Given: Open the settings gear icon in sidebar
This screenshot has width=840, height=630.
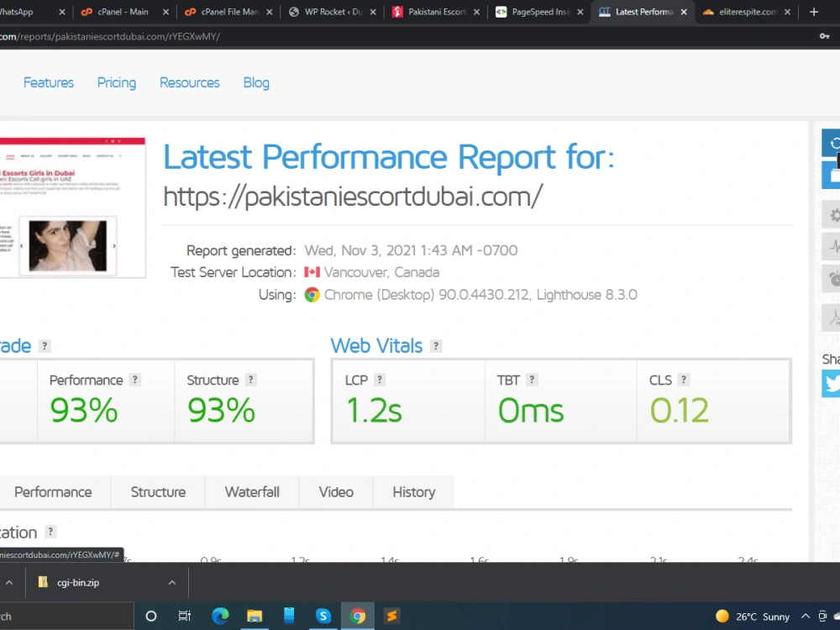Looking at the screenshot, I should [832, 215].
